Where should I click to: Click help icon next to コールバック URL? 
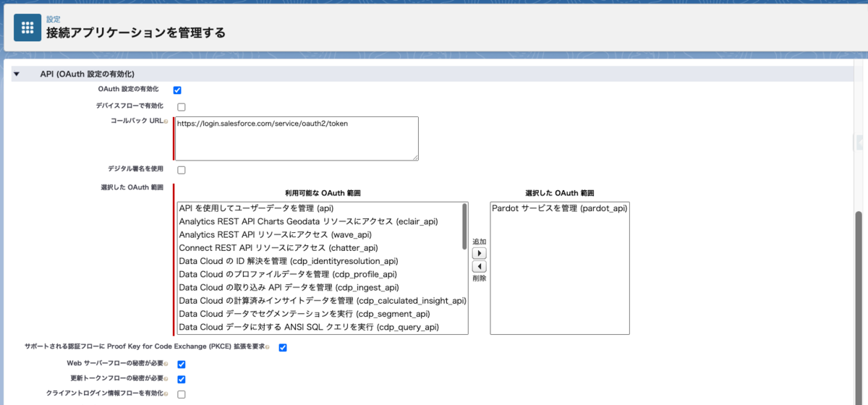click(166, 121)
